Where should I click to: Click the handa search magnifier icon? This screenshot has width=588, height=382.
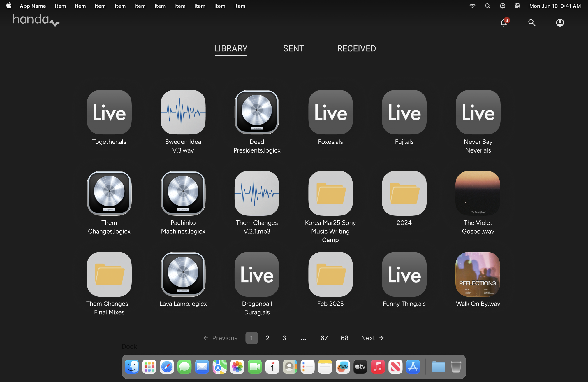(532, 23)
